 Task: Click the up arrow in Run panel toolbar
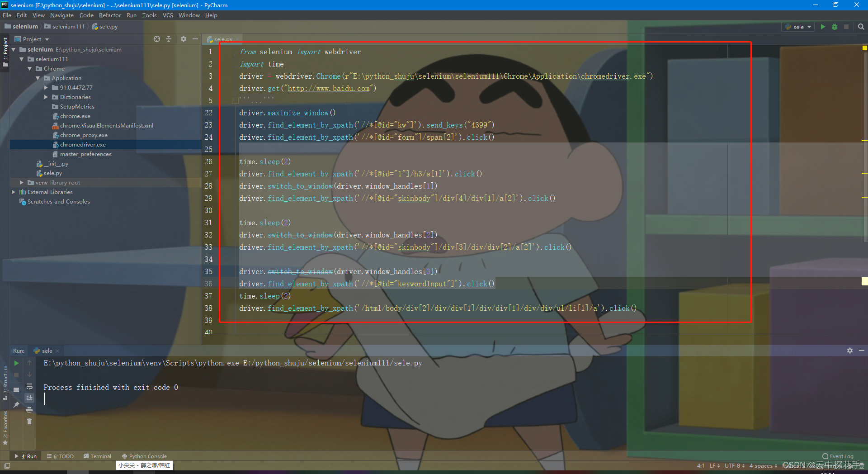click(x=29, y=363)
